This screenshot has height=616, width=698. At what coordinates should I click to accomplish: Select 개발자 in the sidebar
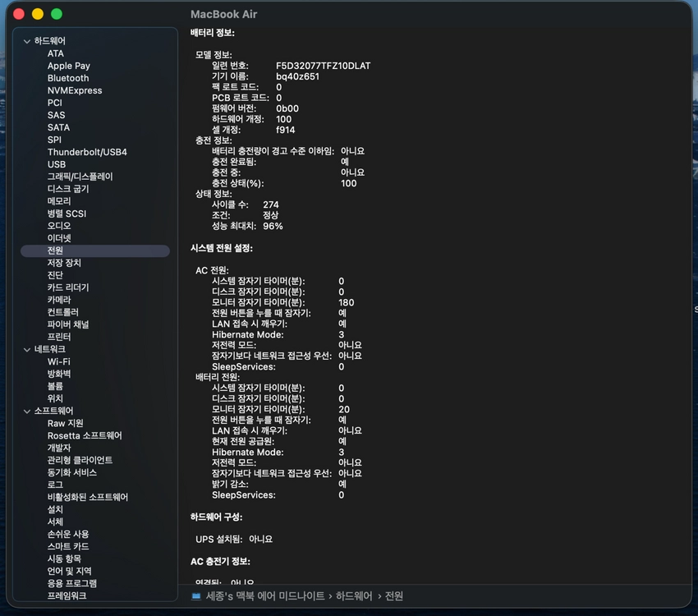click(59, 448)
